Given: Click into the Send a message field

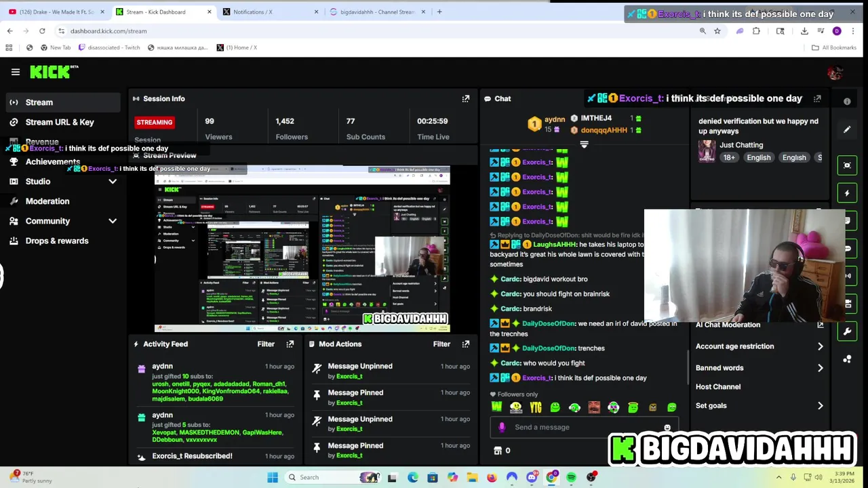Looking at the screenshot, I should [x=583, y=428].
